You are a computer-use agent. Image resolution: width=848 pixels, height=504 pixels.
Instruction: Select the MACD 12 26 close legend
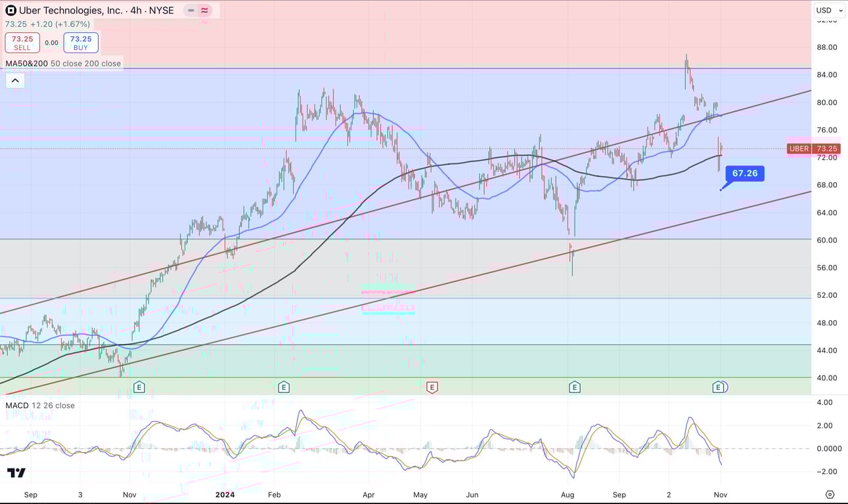coord(40,406)
